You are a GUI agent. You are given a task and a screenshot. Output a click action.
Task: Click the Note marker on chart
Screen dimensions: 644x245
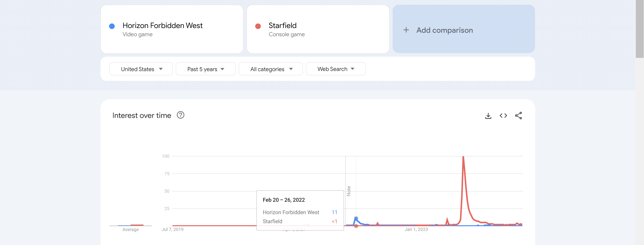(x=348, y=191)
